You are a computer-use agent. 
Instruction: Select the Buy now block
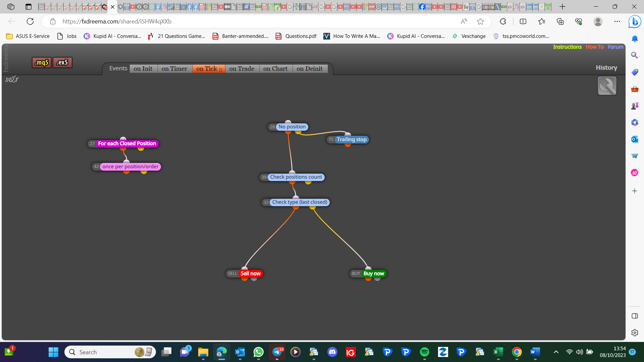(374, 274)
